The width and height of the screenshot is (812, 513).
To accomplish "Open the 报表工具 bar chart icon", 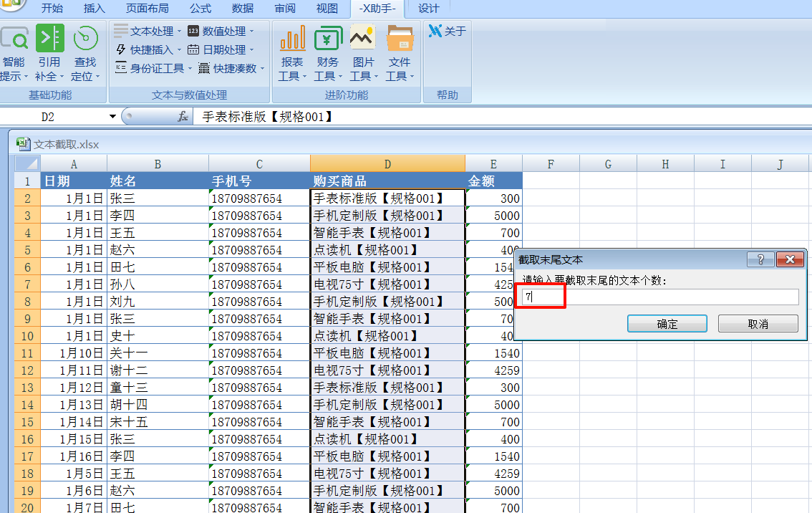I will click(293, 39).
